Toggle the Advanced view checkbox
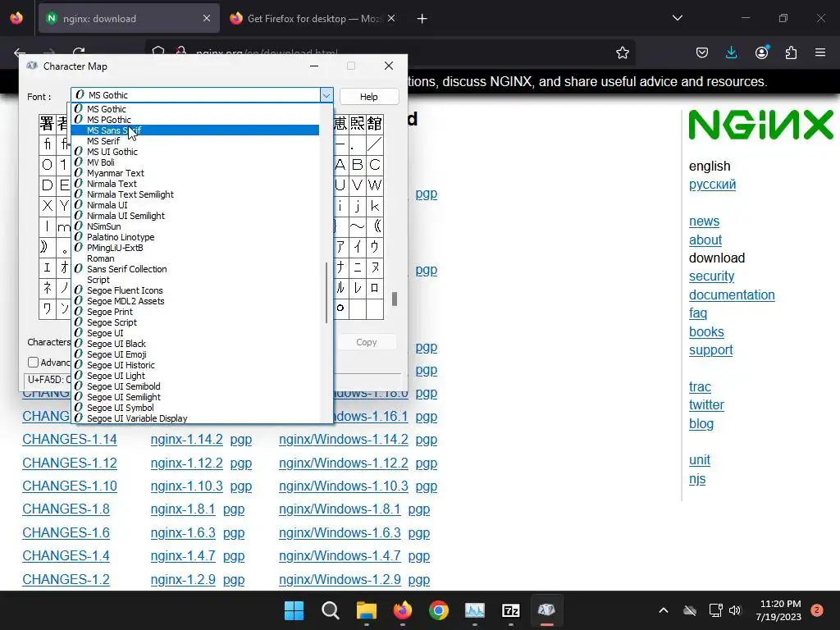The width and height of the screenshot is (840, 630). click(x=33, y=362)
